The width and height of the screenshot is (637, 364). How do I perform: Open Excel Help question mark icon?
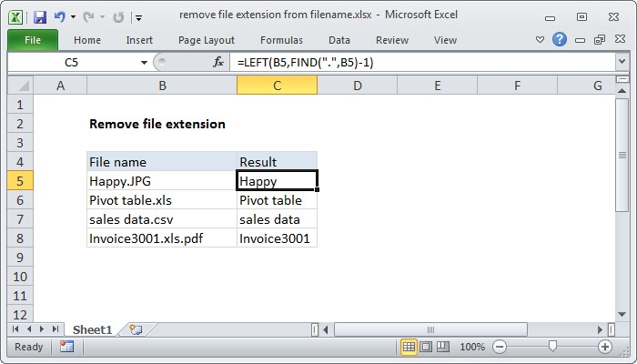[560, 40]
